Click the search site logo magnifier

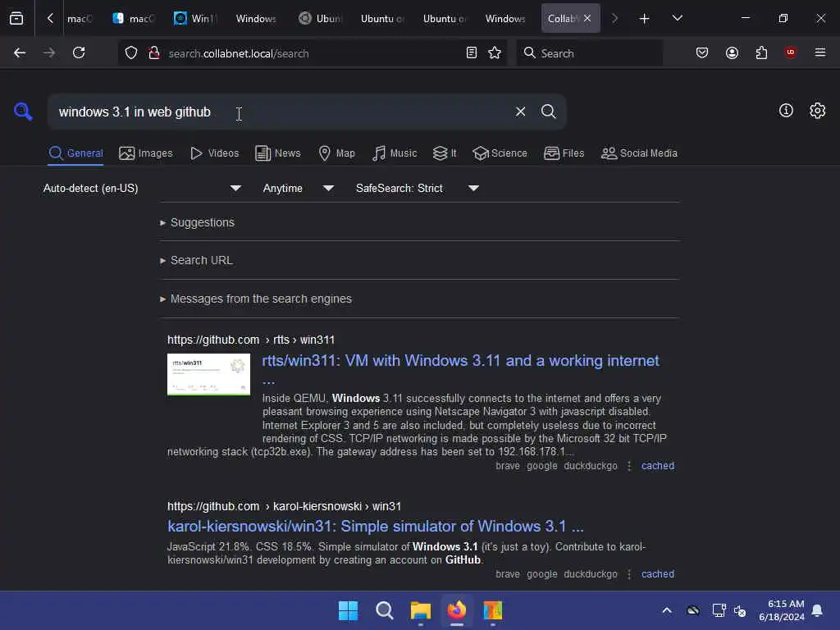tap(23, 112)
